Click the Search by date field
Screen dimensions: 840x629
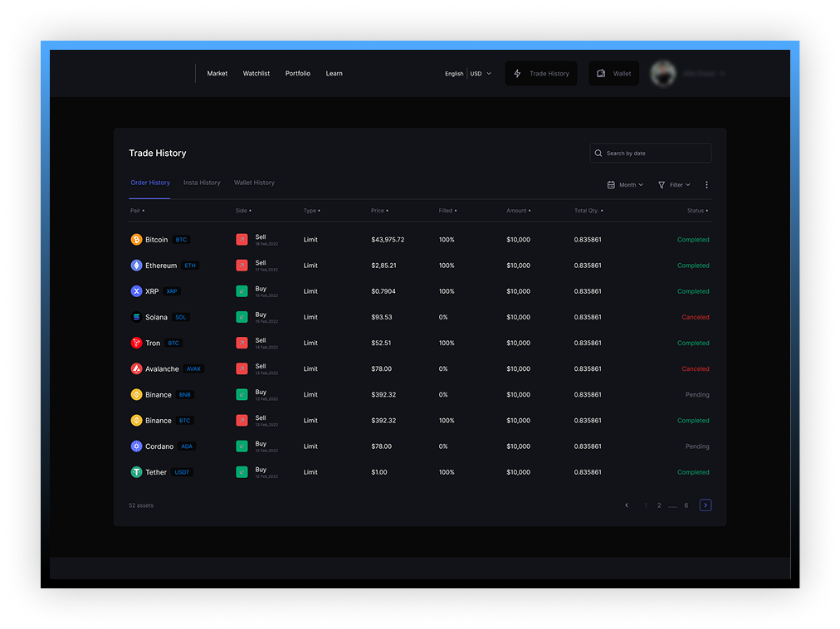(650, 154)
